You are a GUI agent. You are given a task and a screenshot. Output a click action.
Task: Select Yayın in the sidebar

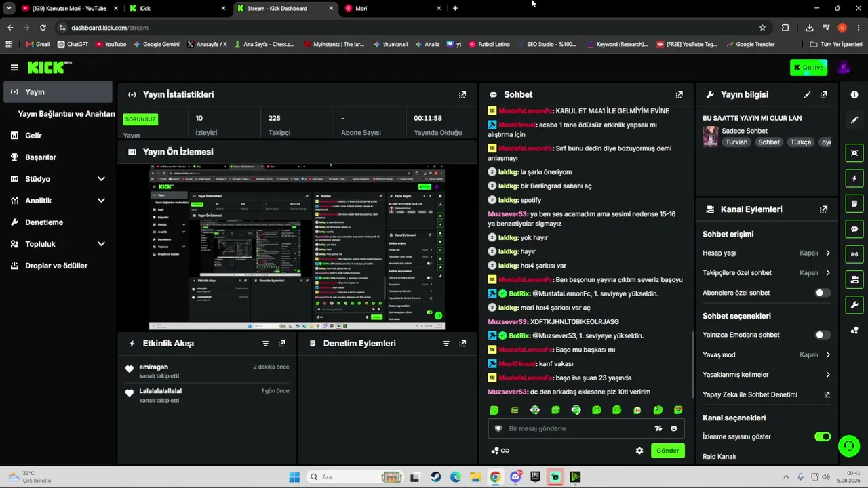point(58,92)
